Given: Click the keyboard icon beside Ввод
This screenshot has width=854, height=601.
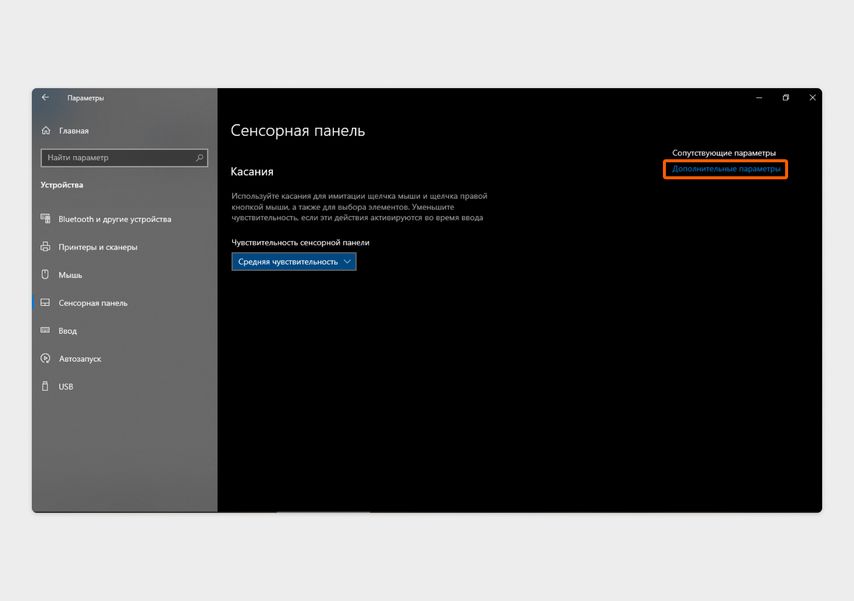Looking at the screenshot, I should (46, 330).
